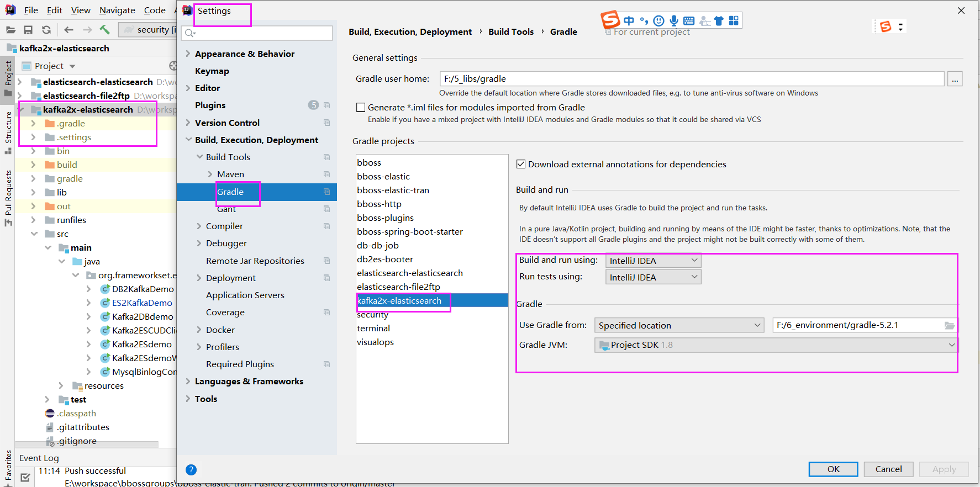Click Gradle user home path field
The image size is (980, 487).
point(692,79)
